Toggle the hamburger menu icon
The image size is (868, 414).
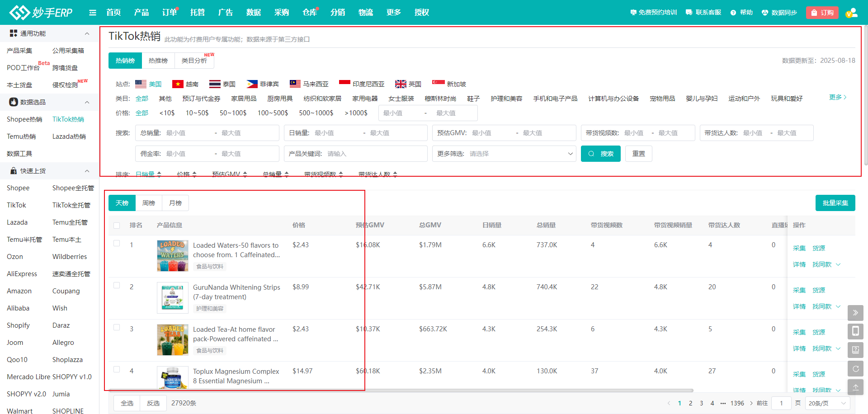pos(93,13)
